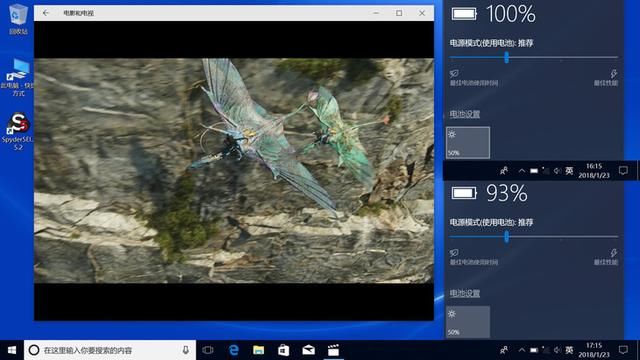The width and height of the screenshot is (640, 360).
Task: Click the Movies & TV clapperboard taskbar icon
Action: pos(333,350)
